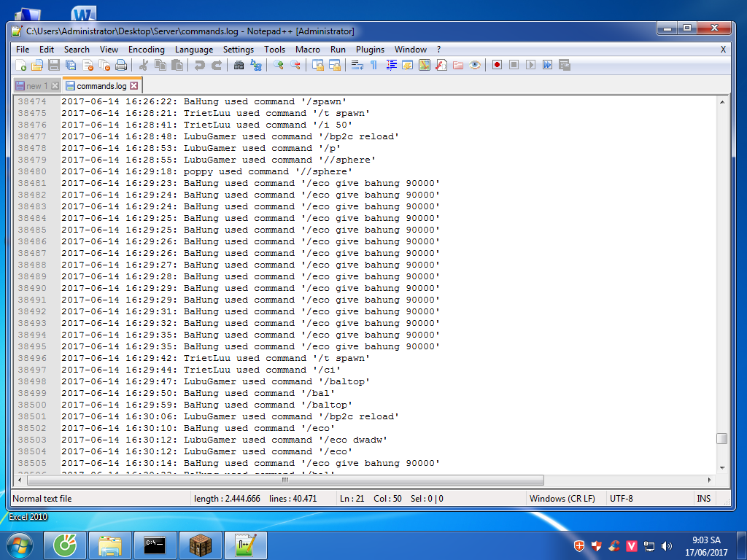Open Find with the binoculars icon

tap(239, 65)
